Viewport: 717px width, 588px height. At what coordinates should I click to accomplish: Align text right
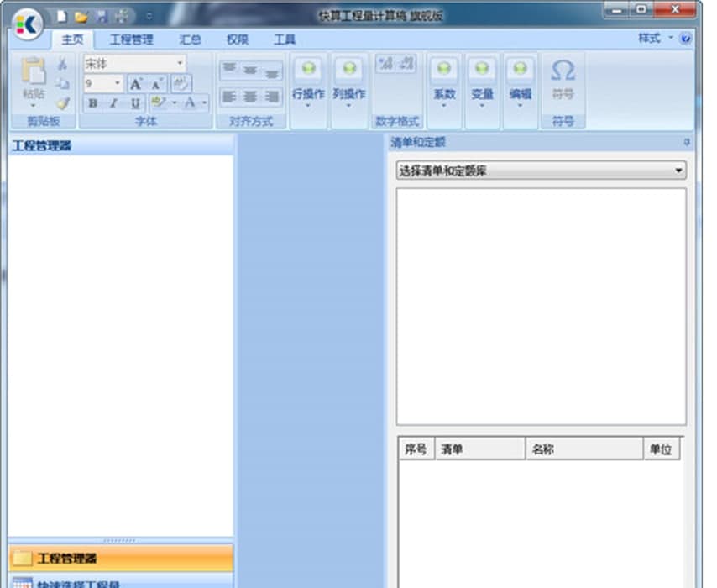tap(273, 97)
